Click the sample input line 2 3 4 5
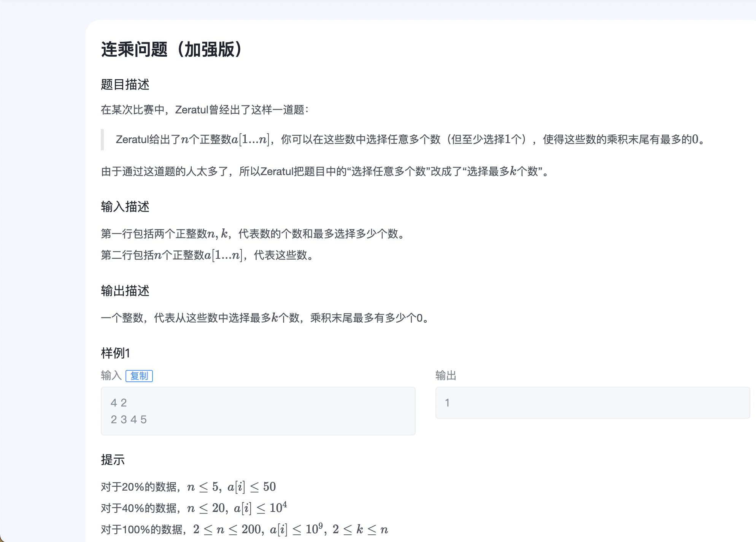The height and width of the screenshot is (542, 756). [129, 419]
